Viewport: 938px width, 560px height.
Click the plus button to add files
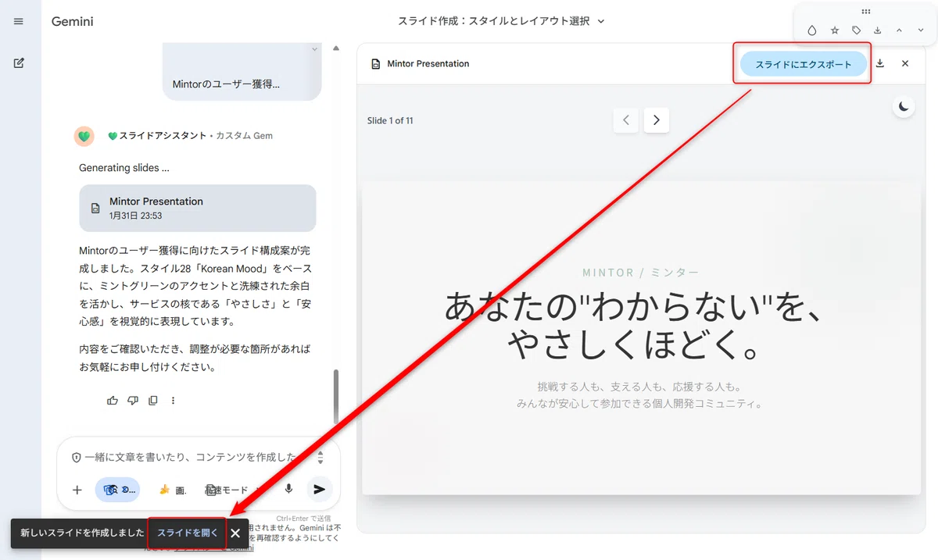coord(77,490)
